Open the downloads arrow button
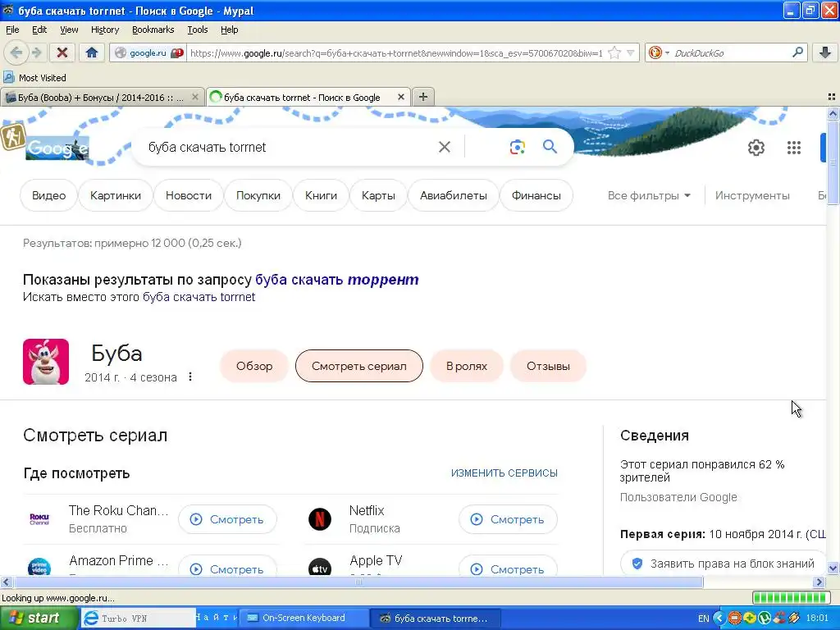This screenshot has width=840, height=630. click(x=825, y=52)
